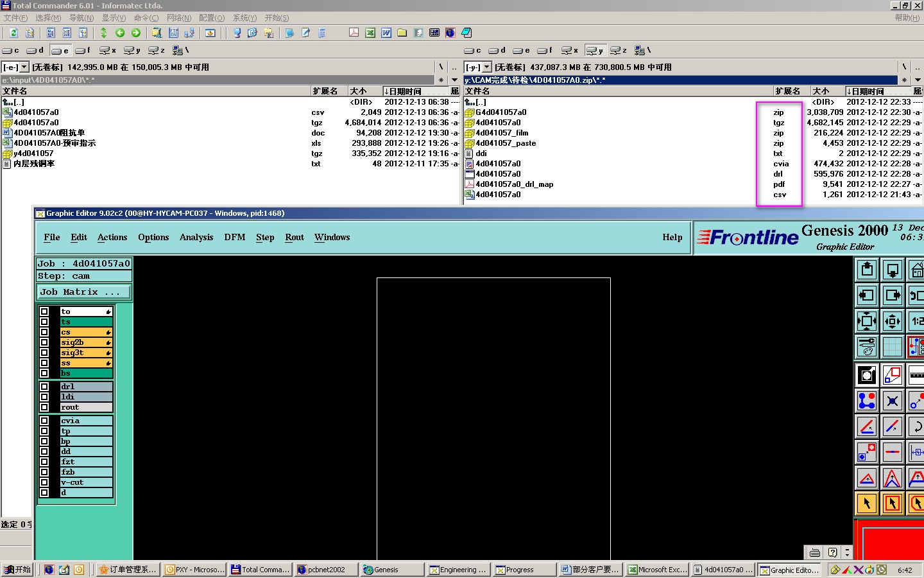Toggle the checkbox for layer v-cut
Image resolution: width=924 pixels, height=578 pixels.
point(44,482)
